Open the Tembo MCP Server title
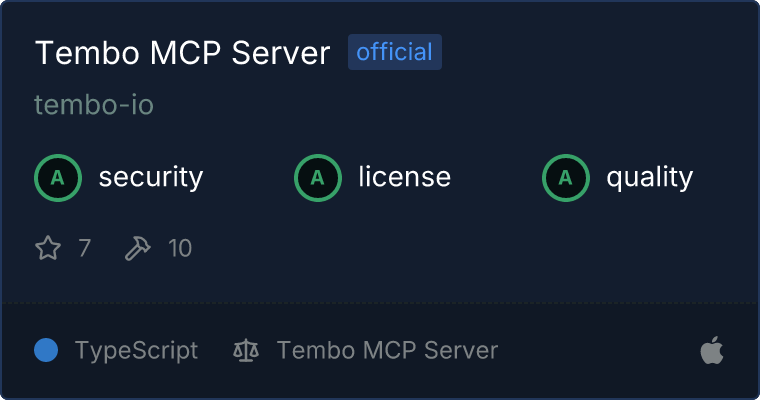This screenshot has height=400, width=760. 183,52
